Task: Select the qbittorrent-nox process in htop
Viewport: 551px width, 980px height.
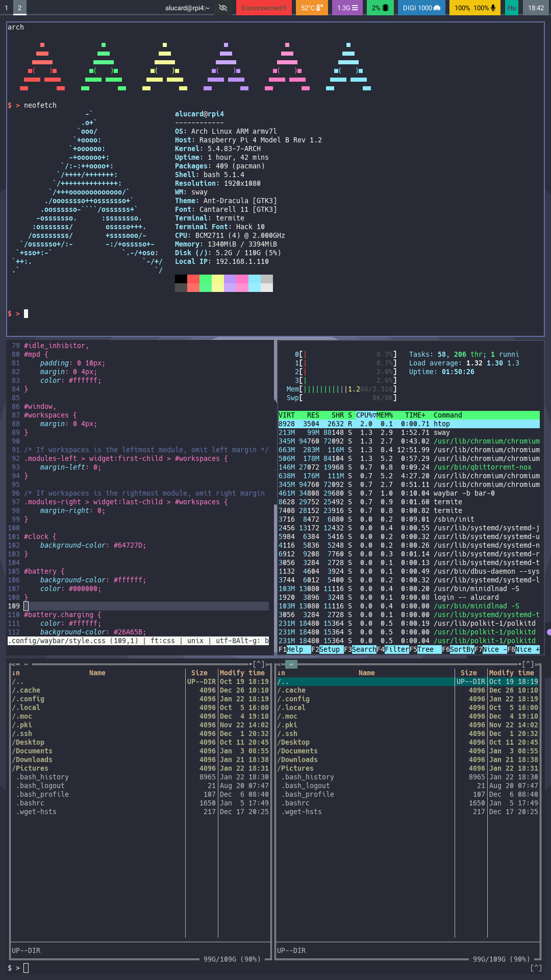Action: [409, 467]
